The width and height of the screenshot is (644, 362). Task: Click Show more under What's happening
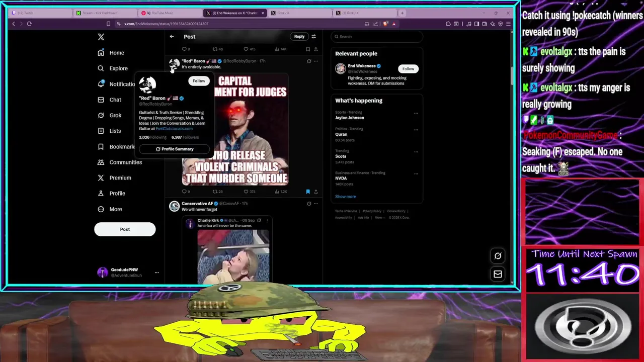346,197
